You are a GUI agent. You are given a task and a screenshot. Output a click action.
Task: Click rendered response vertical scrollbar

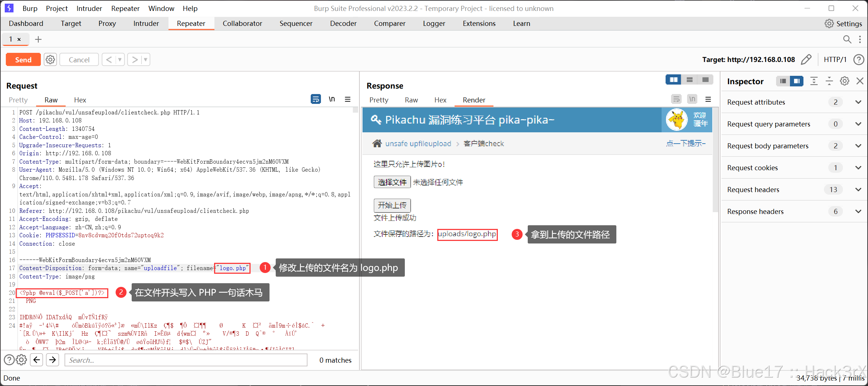click(715, 160)
